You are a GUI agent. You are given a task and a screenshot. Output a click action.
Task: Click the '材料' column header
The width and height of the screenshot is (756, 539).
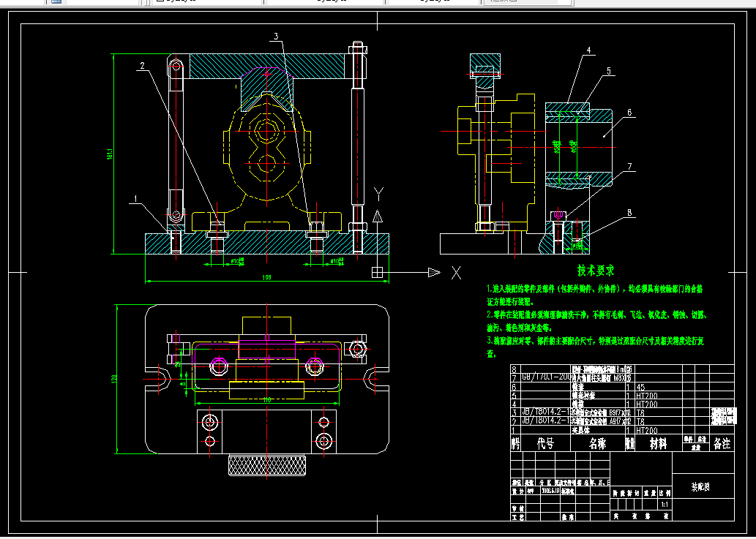(658, 444)
